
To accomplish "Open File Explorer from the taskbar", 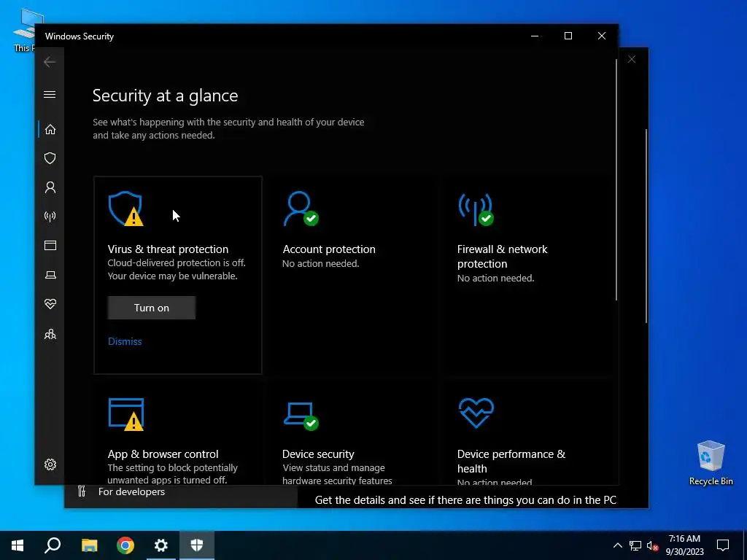I will [x=89, y=545].
